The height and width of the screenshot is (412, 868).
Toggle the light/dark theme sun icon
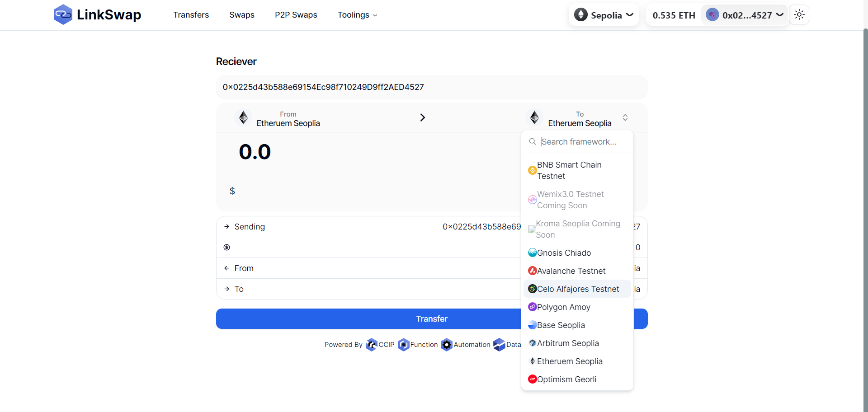pos(799,15)
